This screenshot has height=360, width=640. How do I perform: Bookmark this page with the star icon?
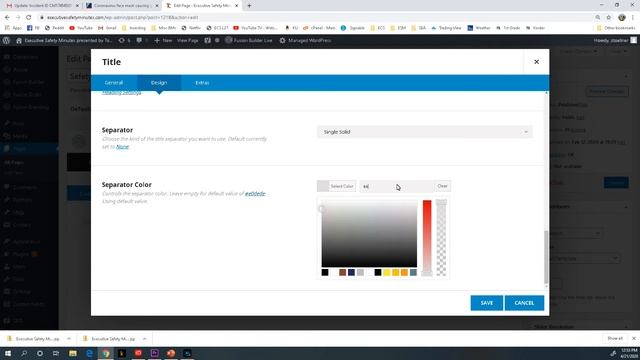click(609, 17)
